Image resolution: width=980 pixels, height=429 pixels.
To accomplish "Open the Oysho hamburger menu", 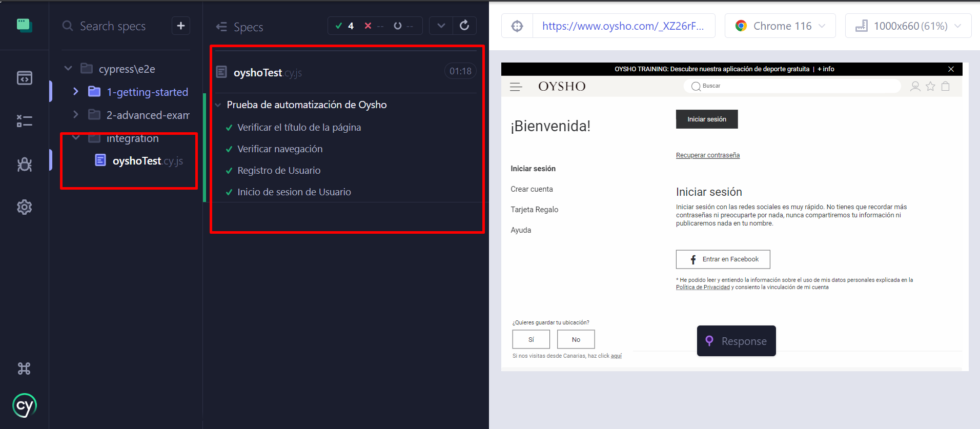I will tap(516, 87).
